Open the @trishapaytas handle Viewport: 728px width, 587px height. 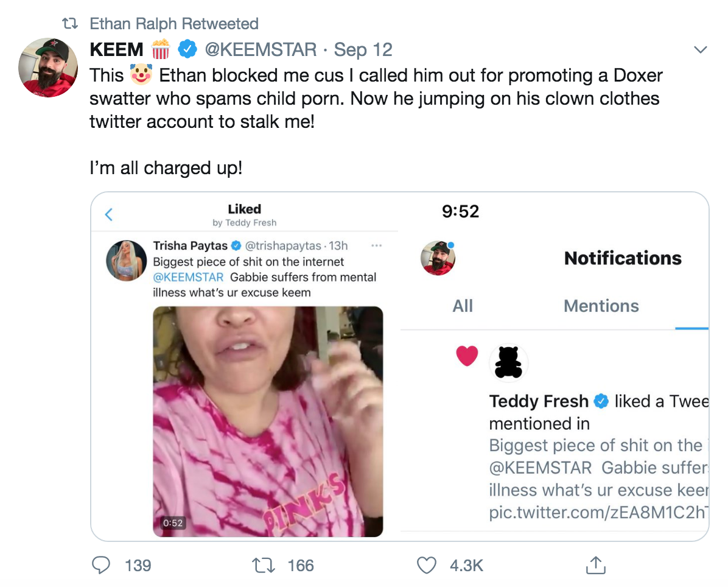(x=283, y=245)
